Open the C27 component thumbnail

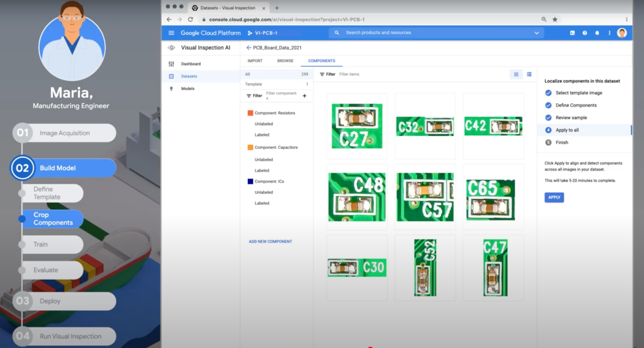tap(357, 126)
